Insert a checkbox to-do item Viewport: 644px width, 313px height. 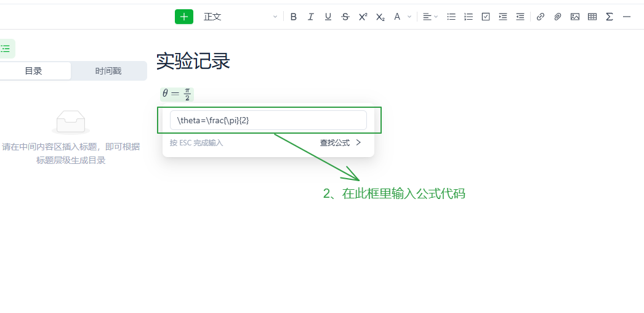pyautogui.click(x=486, y=17)
